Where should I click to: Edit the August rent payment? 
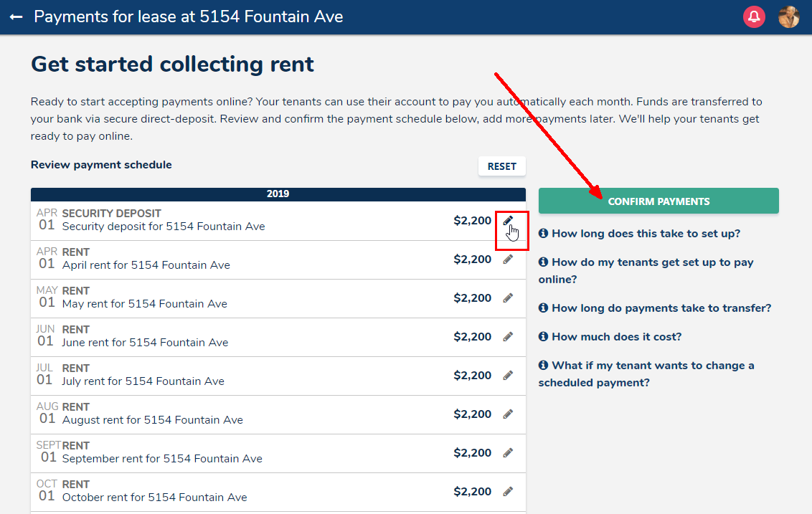[508, 414]
